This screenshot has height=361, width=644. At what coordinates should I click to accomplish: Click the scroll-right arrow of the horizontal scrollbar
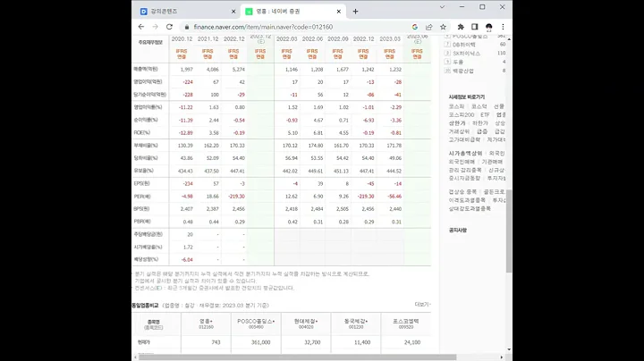pos(502,357)
